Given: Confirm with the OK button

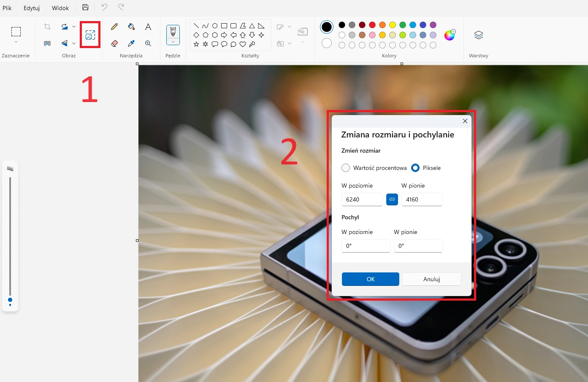Looking at the screenshot, I should click(x=371, y=279).
